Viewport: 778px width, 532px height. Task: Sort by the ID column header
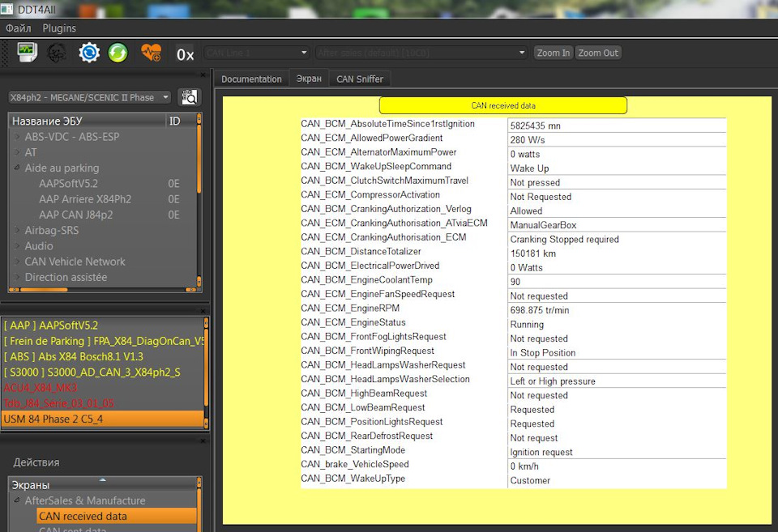click(181, 121)
